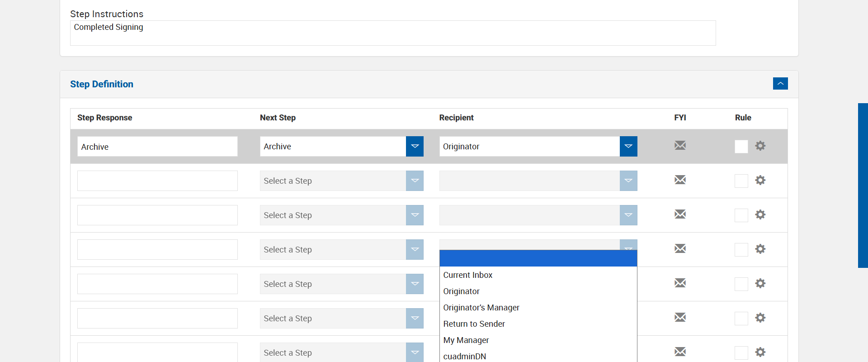Open rule settings gear in fifth row
Viewport: 868px width, 362px height.
coord(760,283)
